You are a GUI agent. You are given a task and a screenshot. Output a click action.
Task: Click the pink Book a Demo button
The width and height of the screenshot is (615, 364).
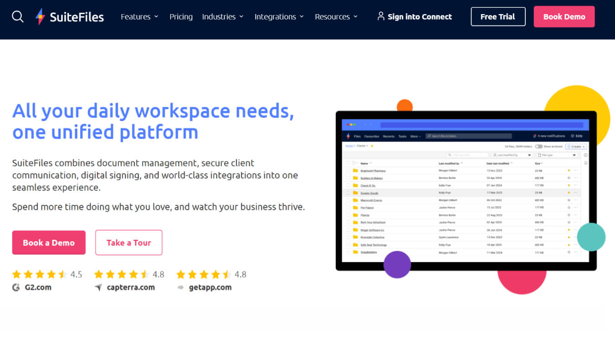click(x=49, y=243)
